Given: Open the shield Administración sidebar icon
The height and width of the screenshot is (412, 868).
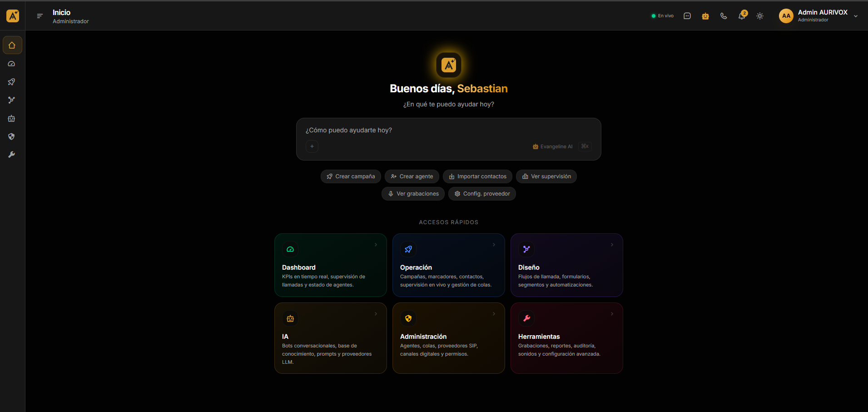Looking at the screenshot, I should coord(12,136).
